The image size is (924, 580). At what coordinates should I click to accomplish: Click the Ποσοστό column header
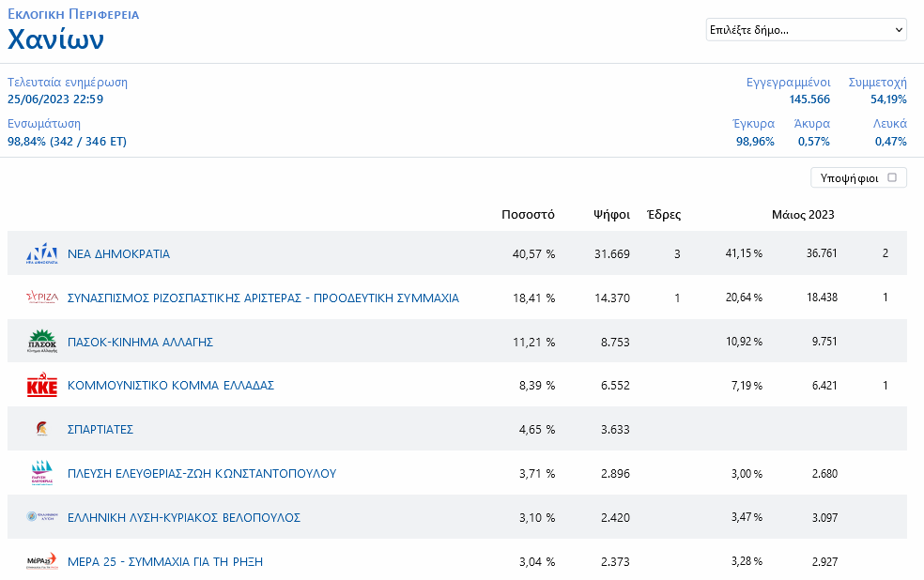(x=528, y=214)
